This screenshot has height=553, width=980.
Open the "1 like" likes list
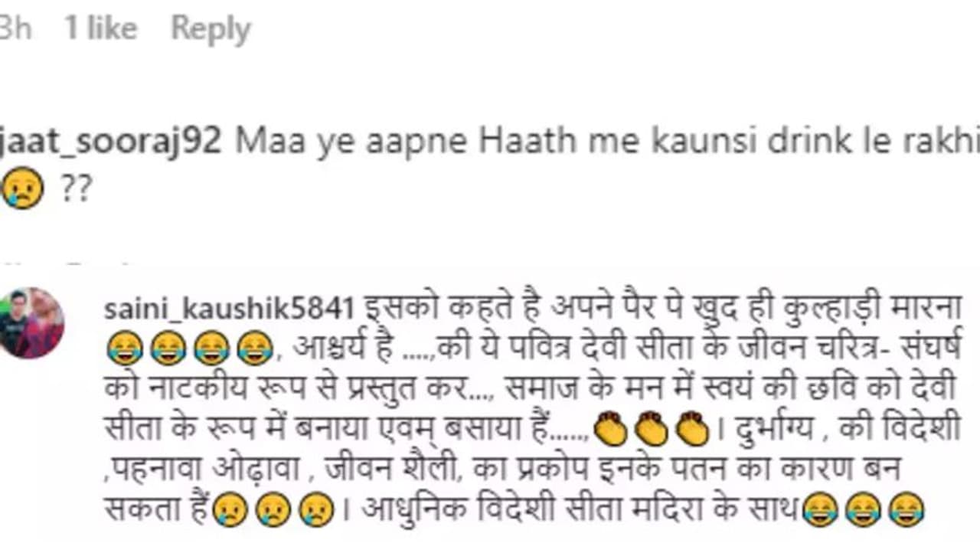click(100, 29)
